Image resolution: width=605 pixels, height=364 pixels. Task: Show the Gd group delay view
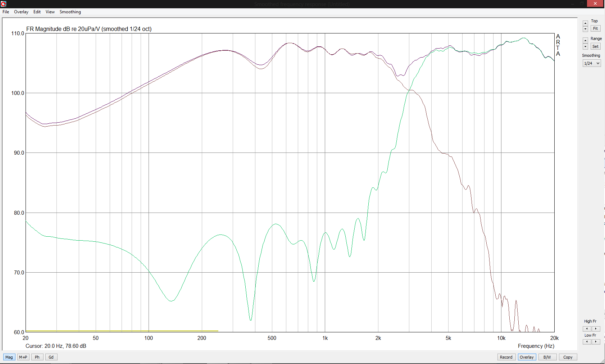[x=51, y=357]
